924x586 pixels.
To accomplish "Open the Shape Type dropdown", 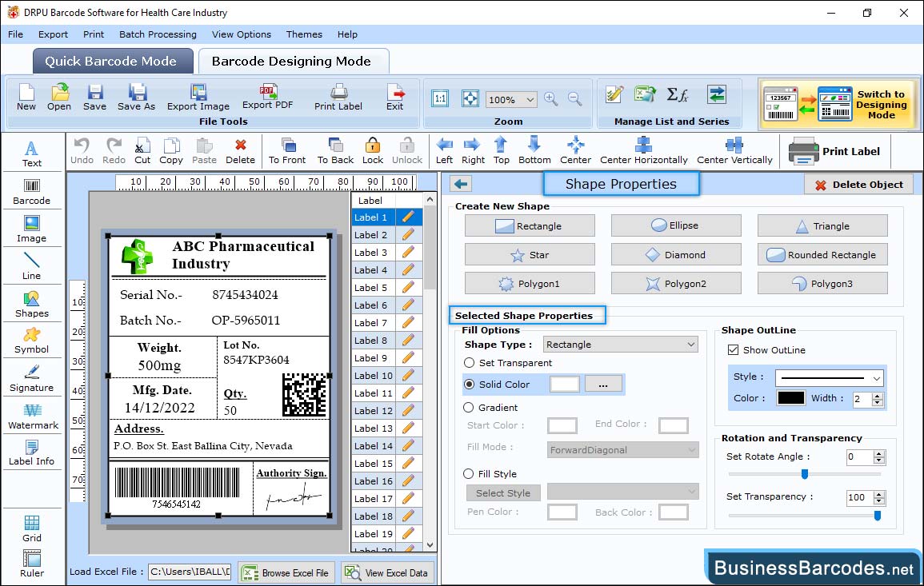I will tap(621, 345).
